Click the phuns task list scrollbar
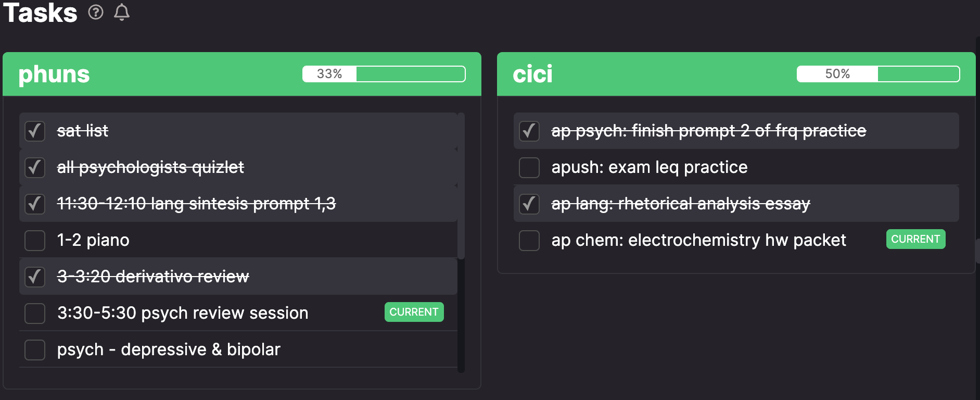This screenshot has width=980, height=400. [461, 186]
